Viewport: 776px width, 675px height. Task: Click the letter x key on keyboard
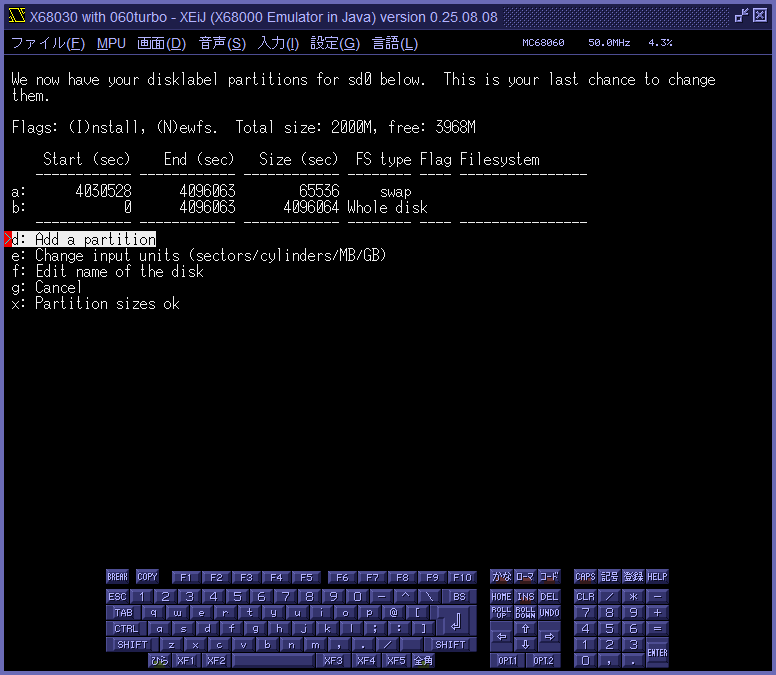pyautogui.click(x=195, y=644)
